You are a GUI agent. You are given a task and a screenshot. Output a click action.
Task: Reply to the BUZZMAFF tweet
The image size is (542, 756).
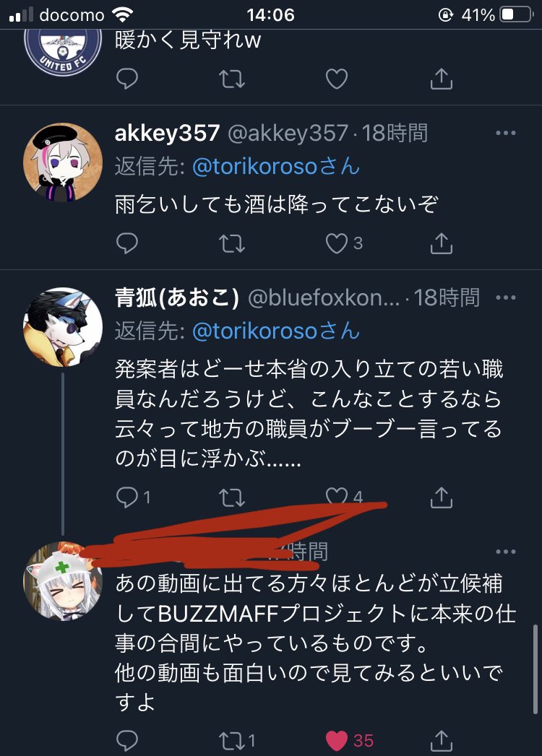coord(127,741)
